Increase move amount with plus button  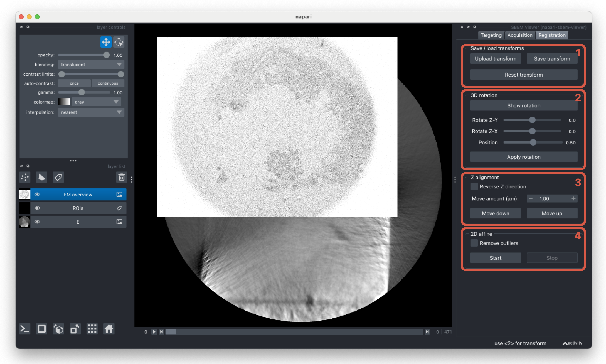[x=573, y=198]
